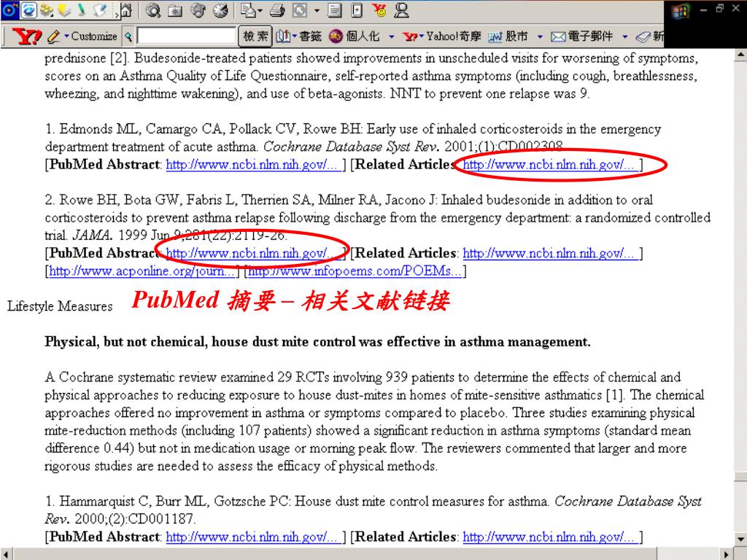Click the blue swirl browser icon
The width and height of the screenshot is (747, 560).
28,10
